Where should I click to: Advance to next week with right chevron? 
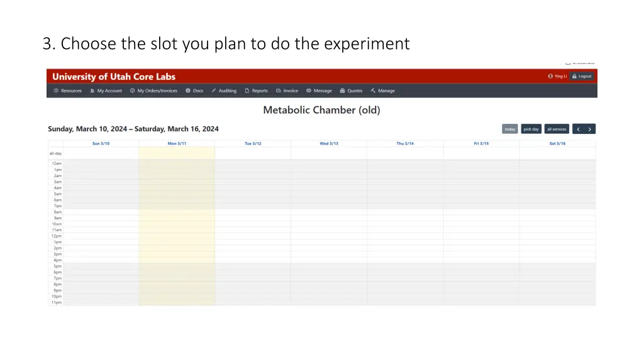tap(589, 129)
